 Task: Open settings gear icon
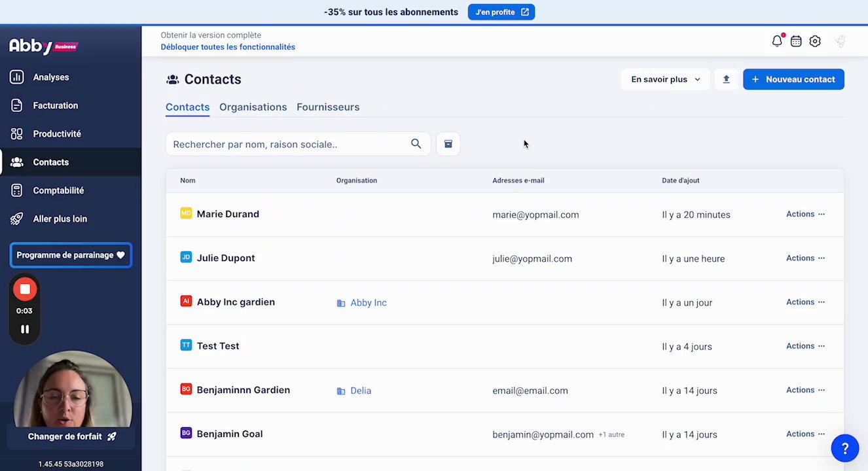[815, 41]
